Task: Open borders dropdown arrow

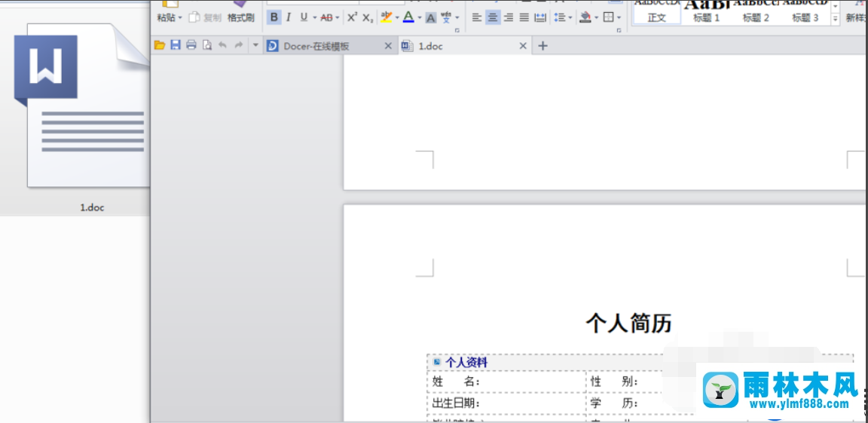Action: click(x=619, y=17)
